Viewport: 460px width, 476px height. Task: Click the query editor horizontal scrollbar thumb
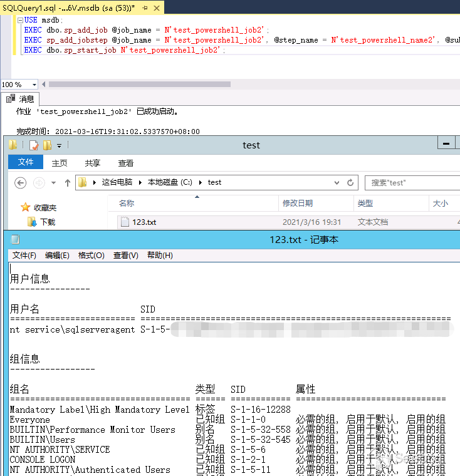click(140, 84)
